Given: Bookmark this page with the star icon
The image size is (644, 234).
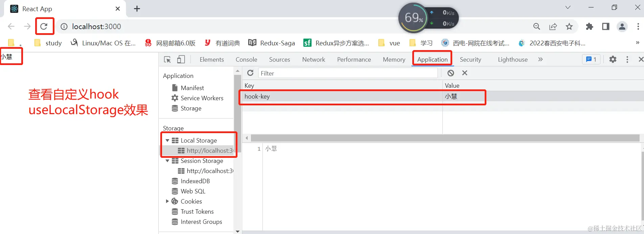Looking at the screenshot, I should point(569,26).
